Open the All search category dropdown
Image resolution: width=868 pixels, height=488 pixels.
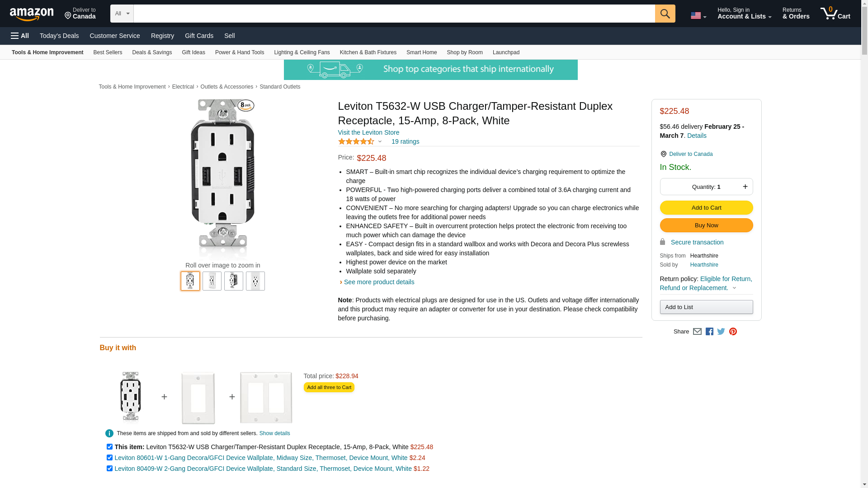click(x=122, y=14)
